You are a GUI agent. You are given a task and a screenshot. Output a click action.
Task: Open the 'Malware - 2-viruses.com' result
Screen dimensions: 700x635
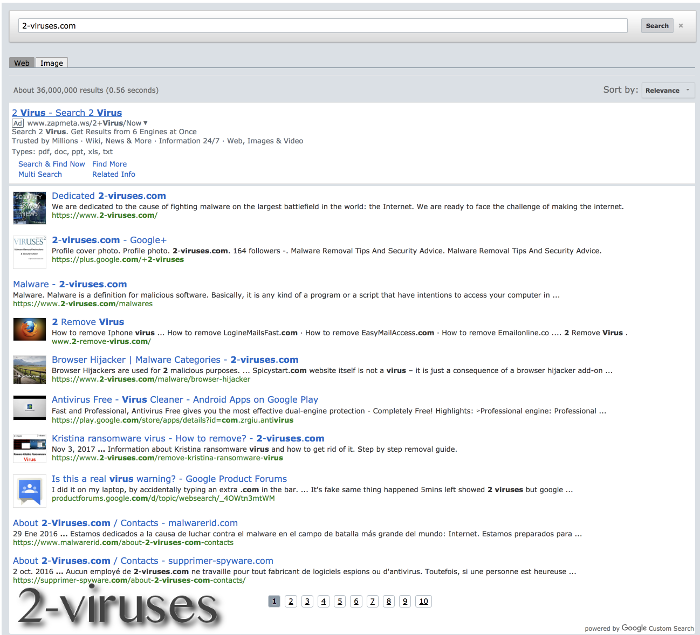pos(70,284)
